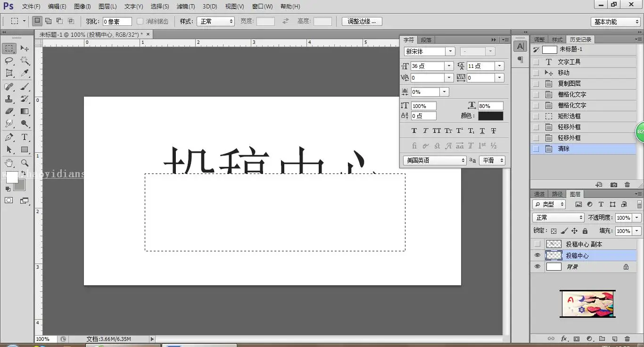Select the 矩形选框 history state
Image resolution: width=644 pixels, height=347 pixels.
(x=584, y=116)
